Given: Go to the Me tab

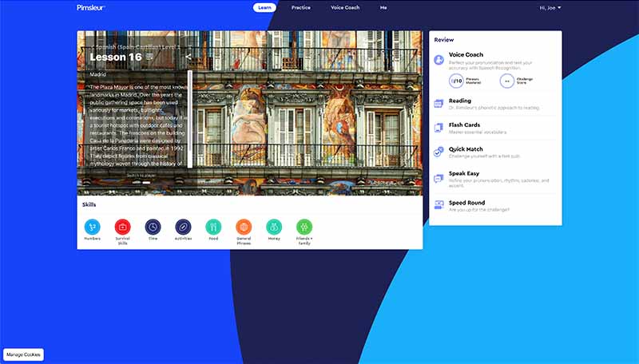Looking at the screenshot, I should (383, 7).
